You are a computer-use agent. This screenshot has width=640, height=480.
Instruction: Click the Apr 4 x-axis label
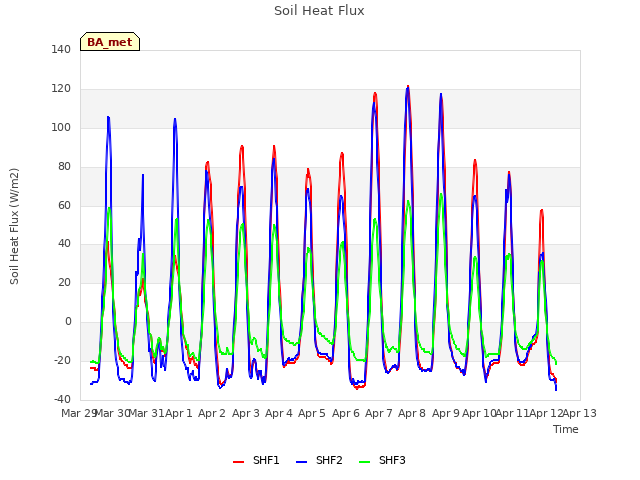click(279, 413)
